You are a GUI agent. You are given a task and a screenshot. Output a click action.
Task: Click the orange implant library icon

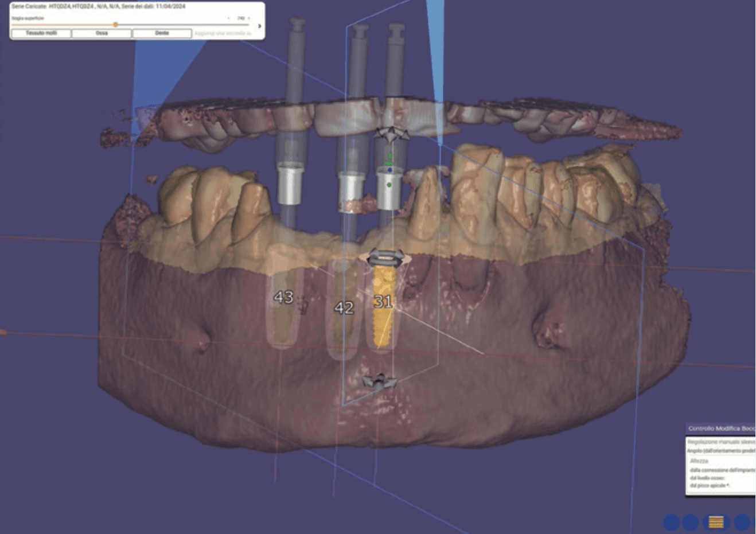click(716, 522)
